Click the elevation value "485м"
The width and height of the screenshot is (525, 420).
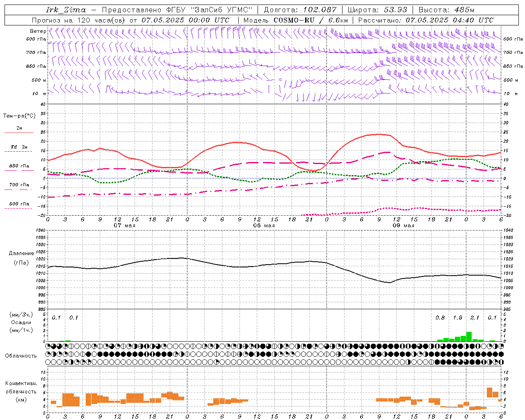coord(464,10)
